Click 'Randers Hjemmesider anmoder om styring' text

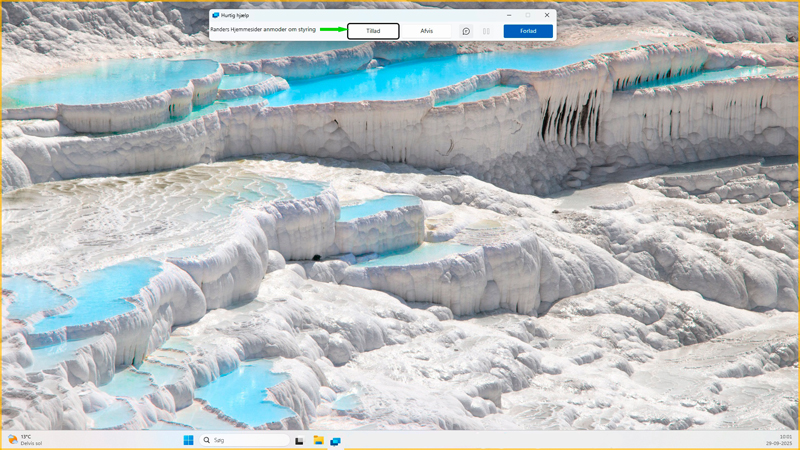tap(263, 30)
